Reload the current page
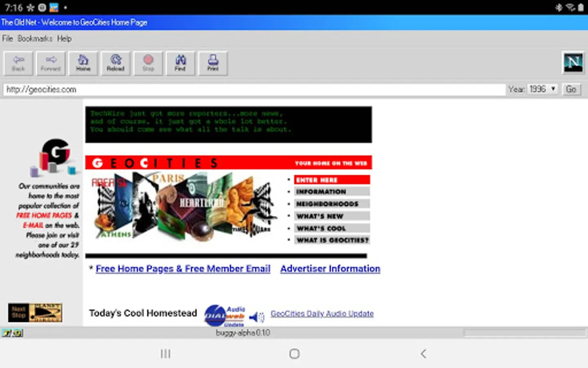Image resolution: width=588 pixels, height=368 pixels. 116,63
